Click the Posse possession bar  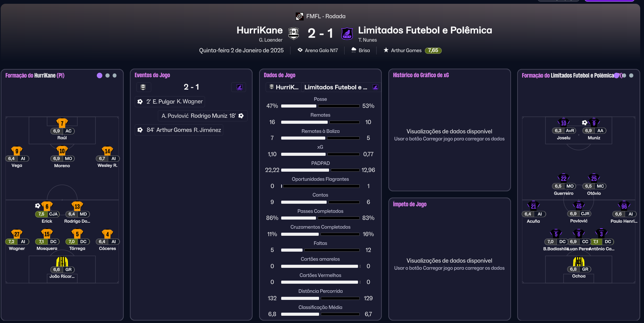(320, 106)
